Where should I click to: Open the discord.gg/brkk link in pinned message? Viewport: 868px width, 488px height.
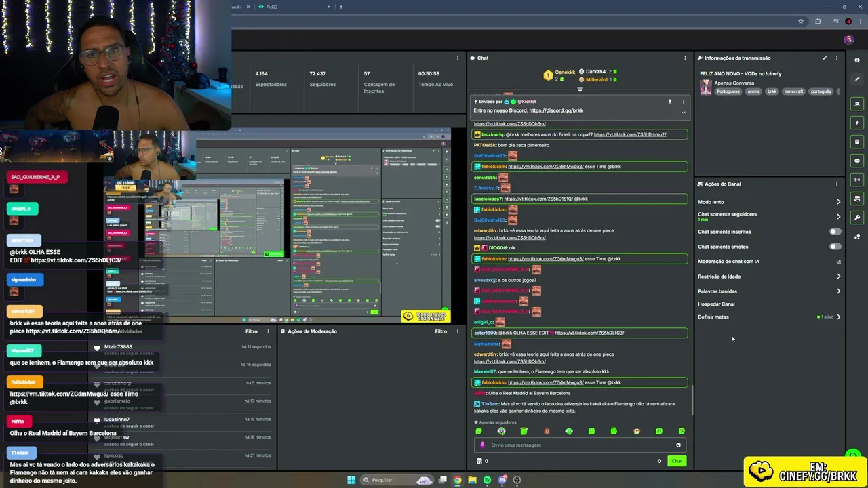(556, 110)
